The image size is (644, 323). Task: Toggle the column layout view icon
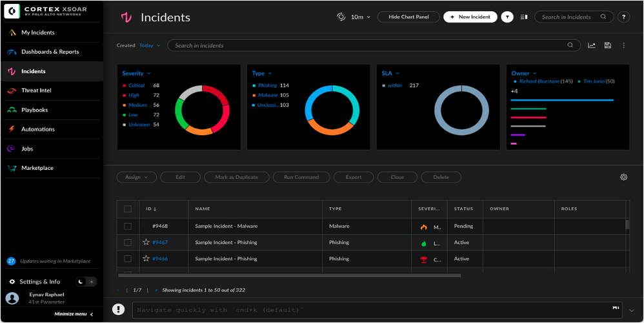524,17
